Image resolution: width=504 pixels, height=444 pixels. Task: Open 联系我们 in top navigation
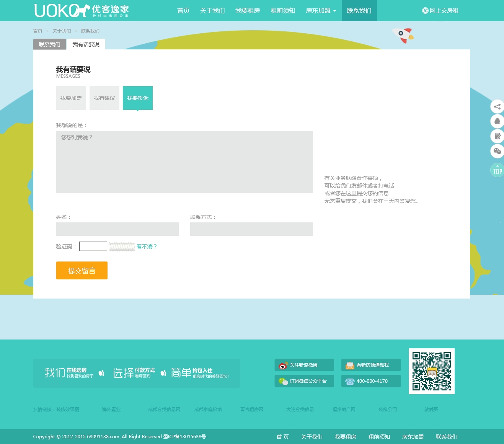359,11
